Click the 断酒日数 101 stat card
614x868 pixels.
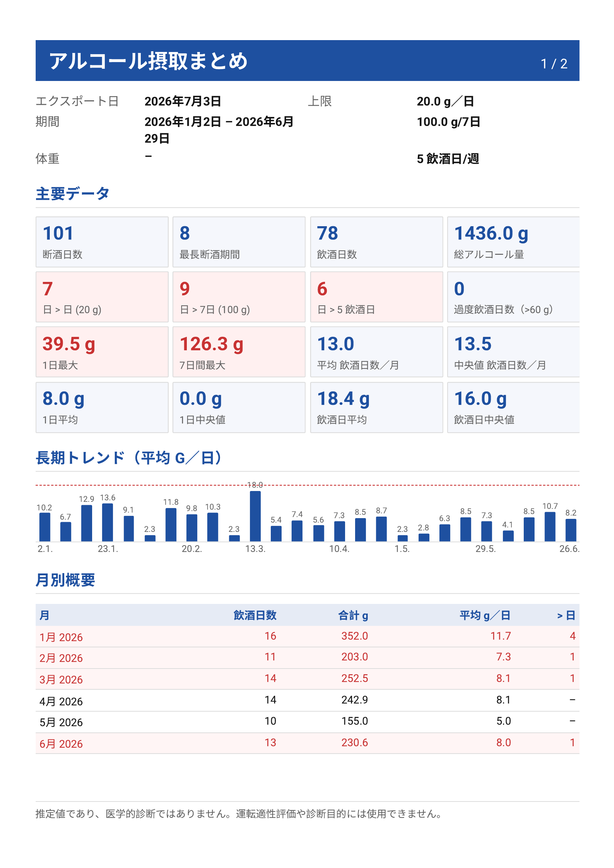click(x=102, y=242)
